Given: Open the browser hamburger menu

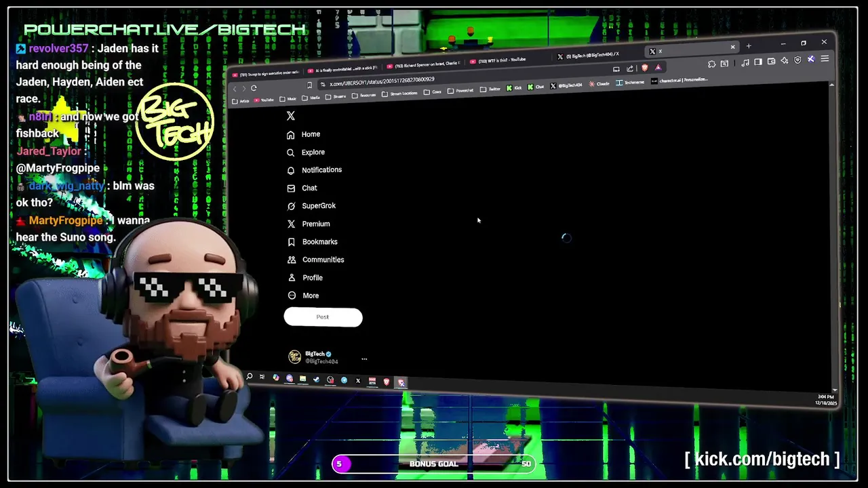Looking at the screenshot, I should click(825, 59).
